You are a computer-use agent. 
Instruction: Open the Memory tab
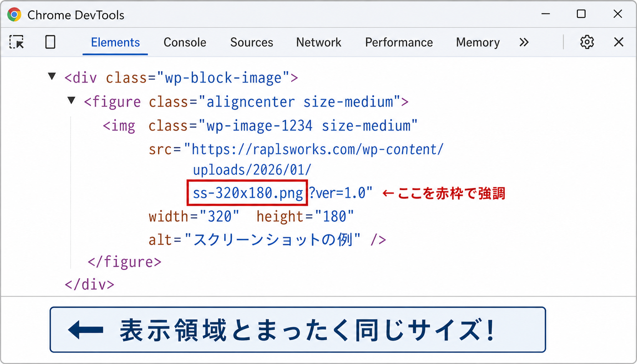pos(478,42)
